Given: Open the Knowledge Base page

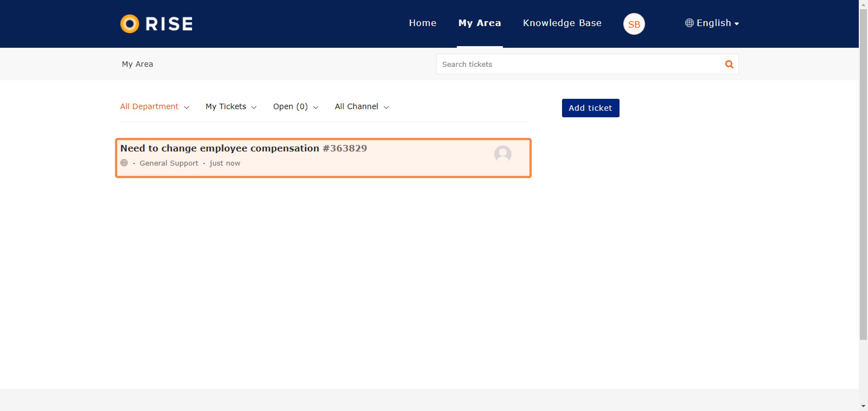Looking at the screenshot, I should [x=562, y=23].
